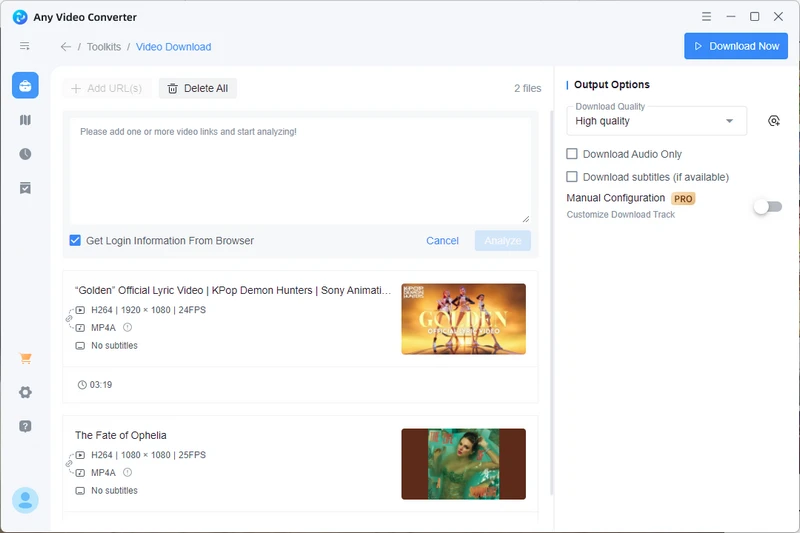800x533 pixels.
Task: Open the hamburger menu in title bar
Action: (706, 17)
